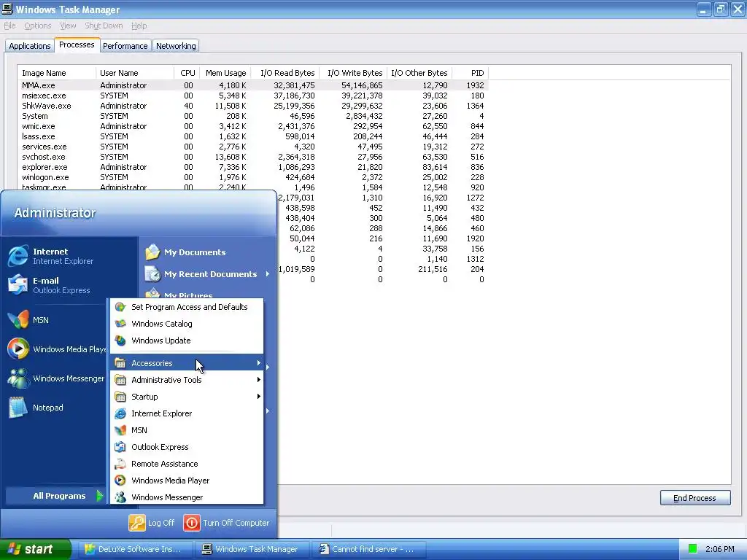This screenshot has width=747, height=560.
Task: Launch Windows Media Player from the left pane
Action: pyautogui.click(x=56, y=349)
